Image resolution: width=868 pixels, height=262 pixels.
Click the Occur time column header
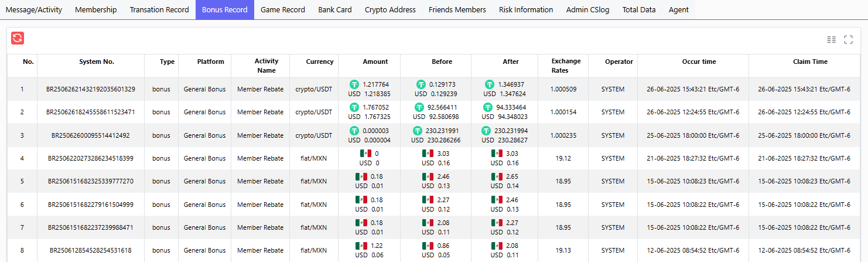click(x=699, y=62)
